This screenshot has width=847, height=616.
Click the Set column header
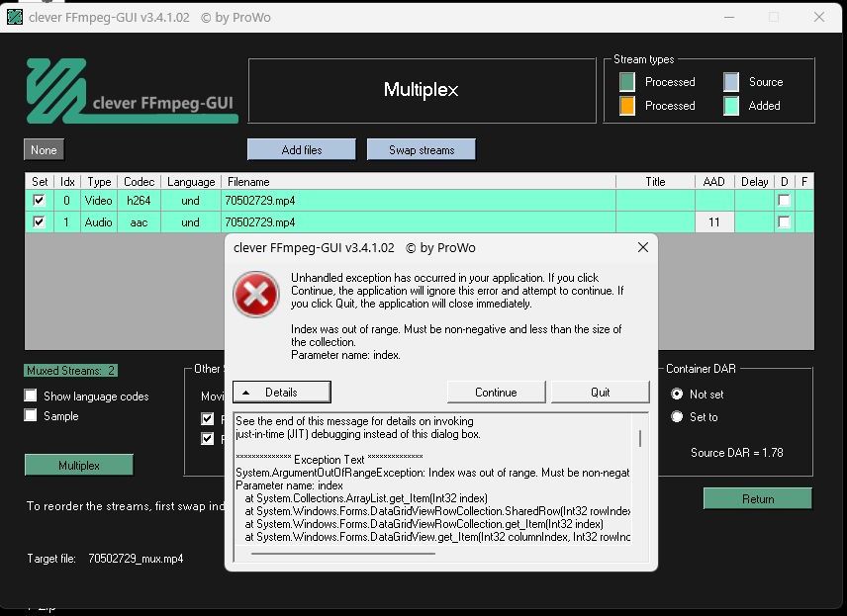click(x=40, y=181)
